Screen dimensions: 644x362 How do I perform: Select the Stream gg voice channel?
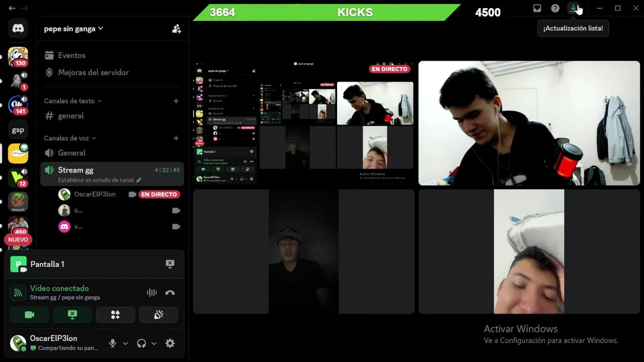coord(112,174)
